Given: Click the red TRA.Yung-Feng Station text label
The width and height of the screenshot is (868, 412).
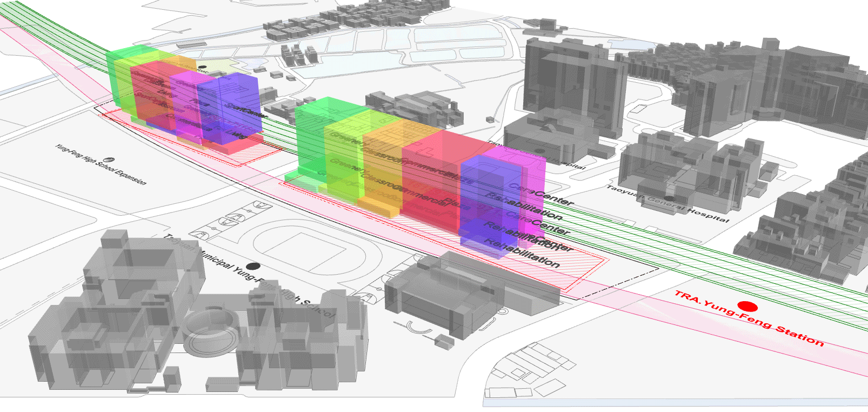Looking at the screenshot, I should (x=748, y=319).
